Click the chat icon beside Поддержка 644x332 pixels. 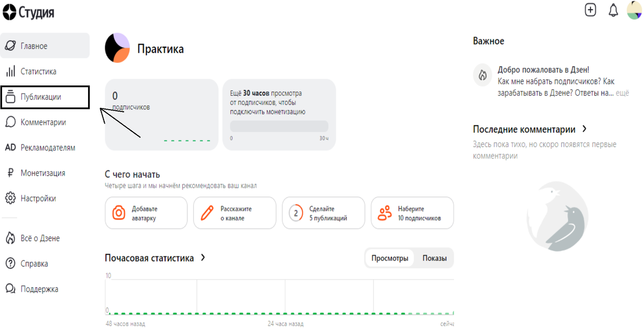(10, 289)
